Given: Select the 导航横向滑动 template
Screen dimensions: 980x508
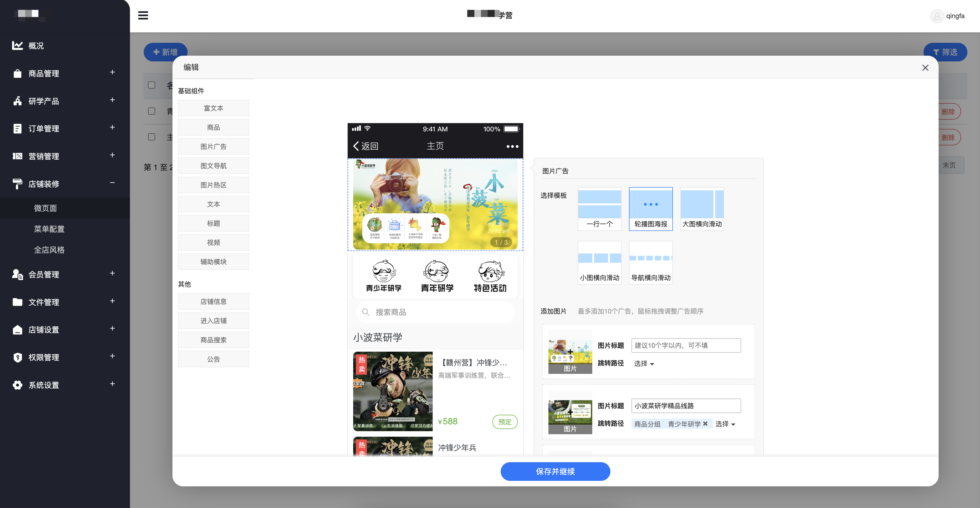Looking at the screenshot, I should tap(651, 263).
